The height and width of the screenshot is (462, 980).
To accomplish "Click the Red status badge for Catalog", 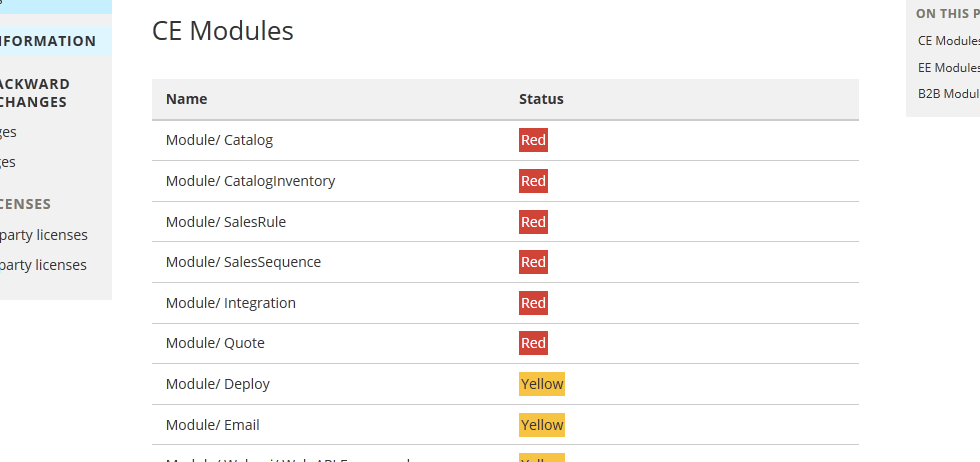I will click(533, 140).
